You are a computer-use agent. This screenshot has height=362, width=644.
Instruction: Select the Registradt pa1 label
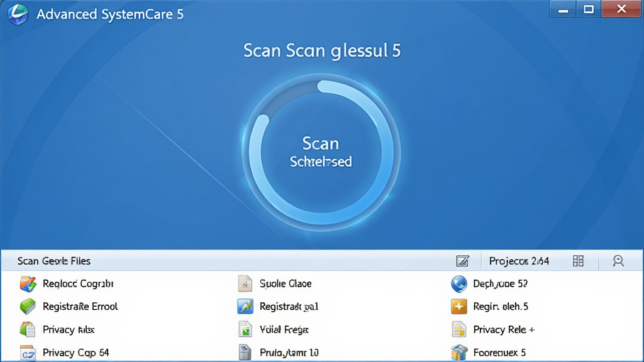coord(289,307)
